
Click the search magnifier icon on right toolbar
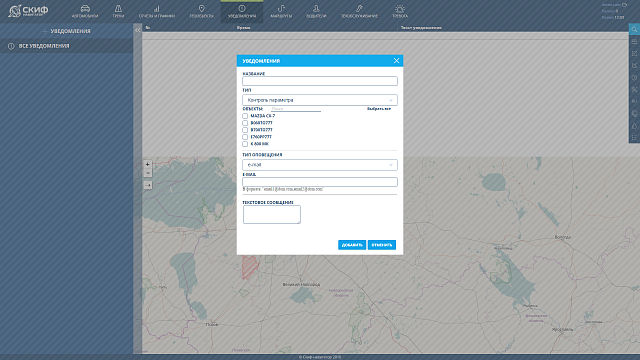[634, 29]
